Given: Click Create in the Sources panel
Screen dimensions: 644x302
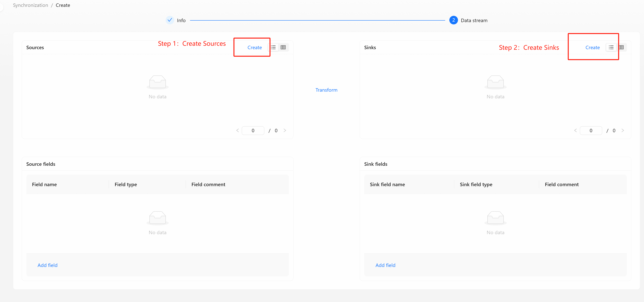Looking at the screenshot, I should click(x=254, y=47).
